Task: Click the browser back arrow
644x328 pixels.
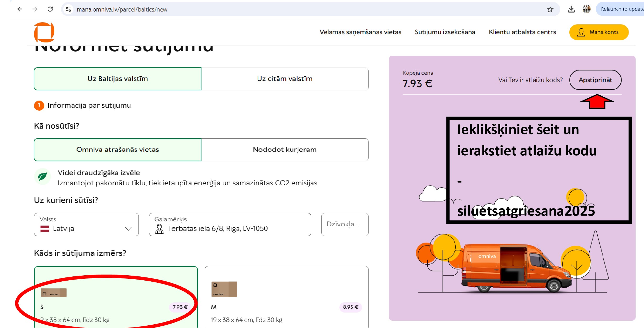Action: 20,9
